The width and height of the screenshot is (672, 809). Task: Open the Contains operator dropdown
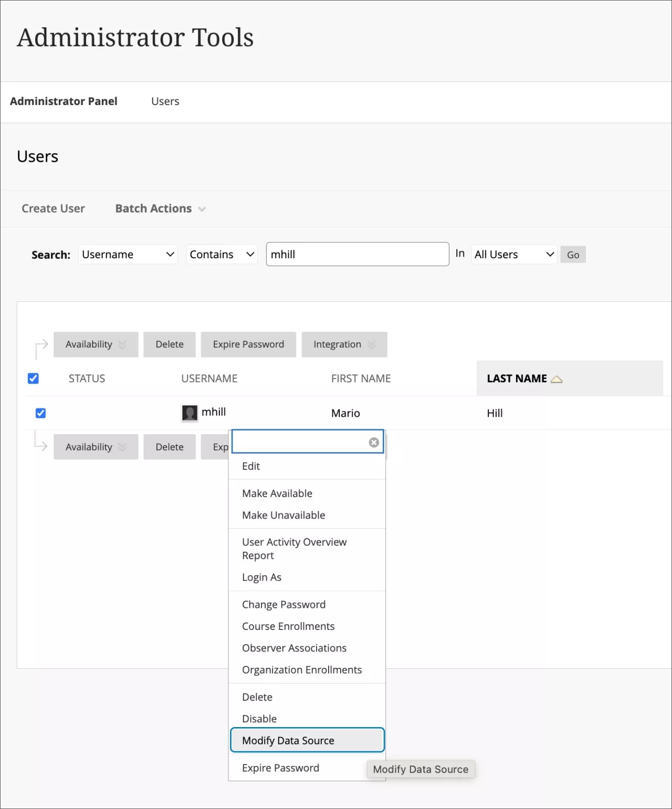221,254
